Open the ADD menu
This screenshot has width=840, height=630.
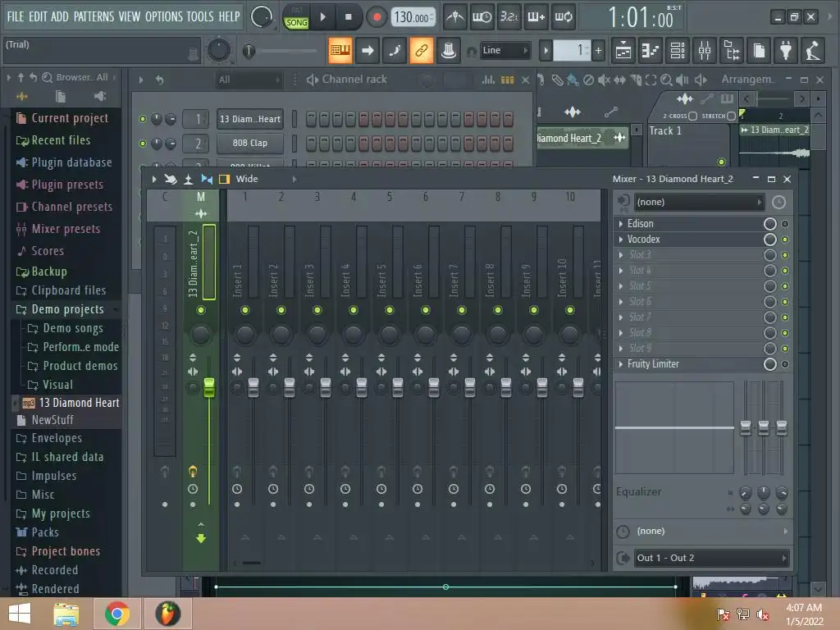[59, 16]
